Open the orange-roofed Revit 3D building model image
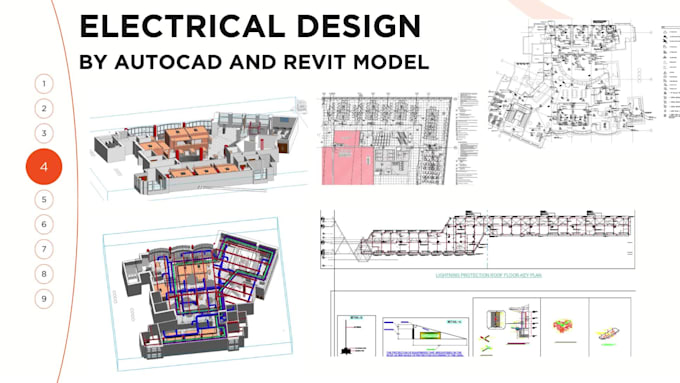 (x=199, y=147)
